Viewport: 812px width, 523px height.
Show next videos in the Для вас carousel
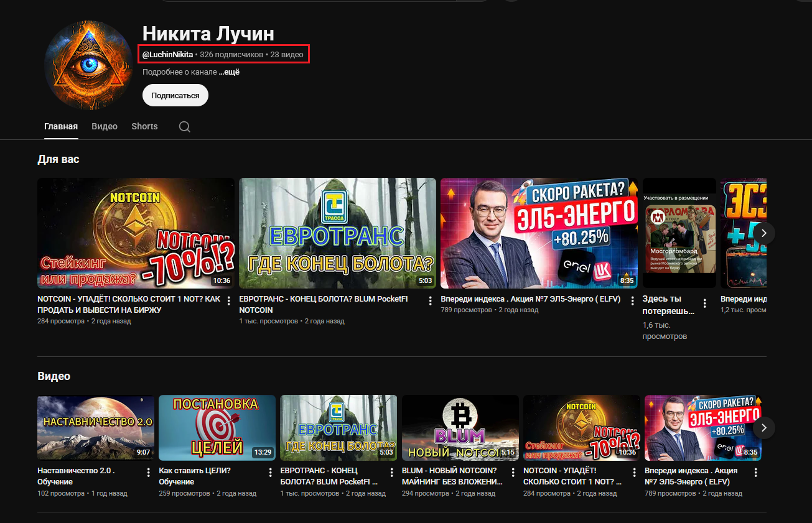pyautogui.click(x=763, y=233)
